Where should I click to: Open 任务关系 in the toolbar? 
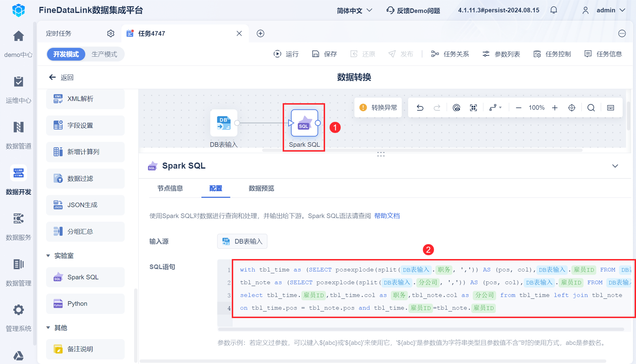click(x=450, y=54)
